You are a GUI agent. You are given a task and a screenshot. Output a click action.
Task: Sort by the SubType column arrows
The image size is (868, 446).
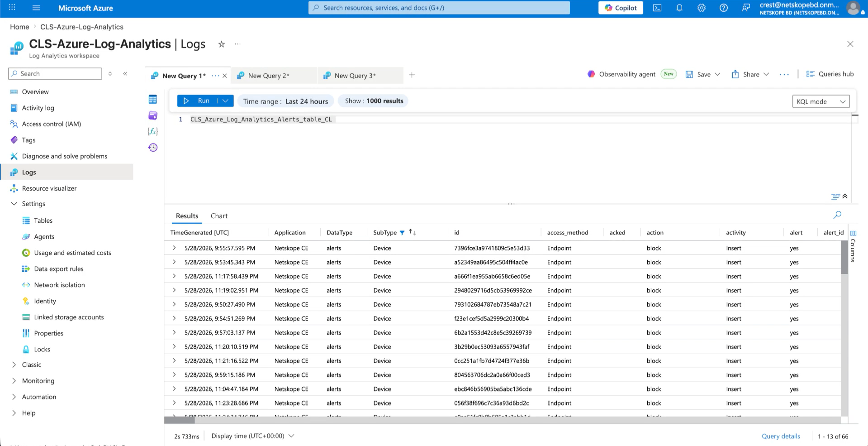pos(412,232)
